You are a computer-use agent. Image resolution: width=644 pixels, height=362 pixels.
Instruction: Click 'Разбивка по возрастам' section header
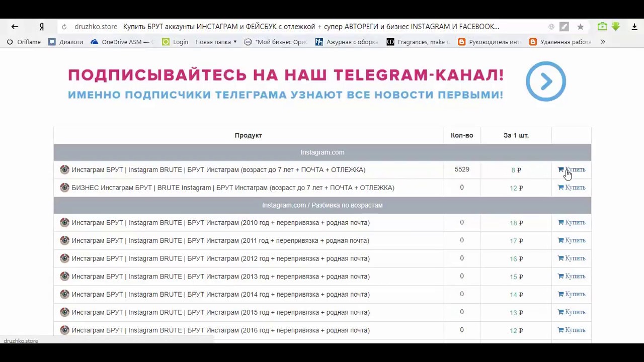(x=323, y=205)
